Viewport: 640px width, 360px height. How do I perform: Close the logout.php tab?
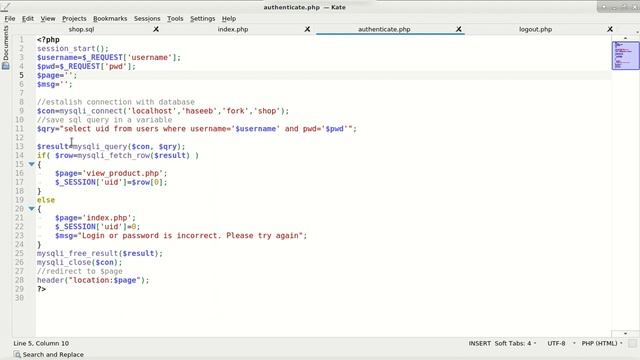[x=610, y=29]
